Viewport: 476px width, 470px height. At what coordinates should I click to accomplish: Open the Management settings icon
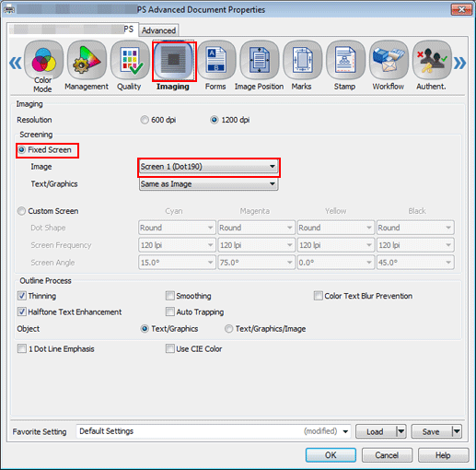click(87, 61)
